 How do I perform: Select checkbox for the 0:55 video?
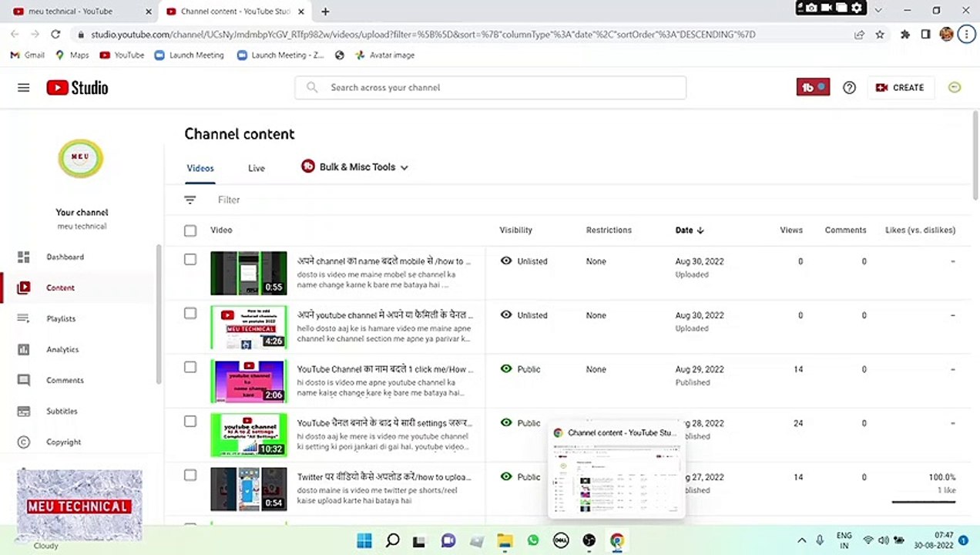pos(190,259)
